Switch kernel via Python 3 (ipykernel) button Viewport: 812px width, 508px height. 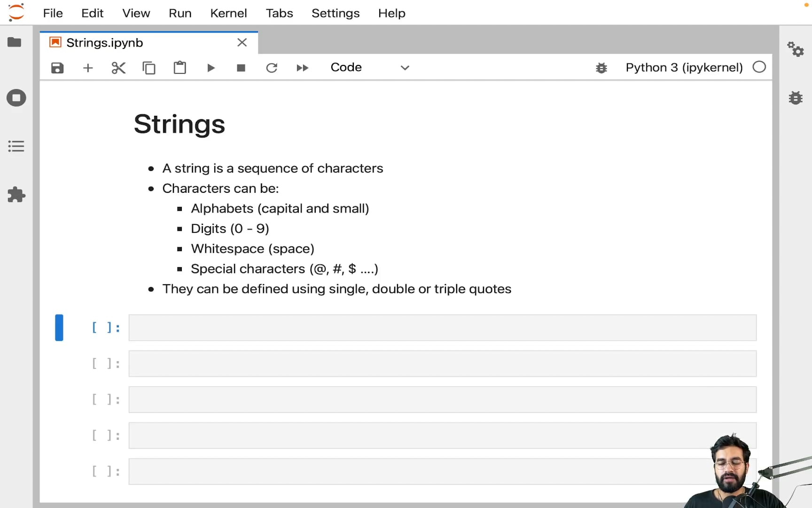[x=684, y=67]
